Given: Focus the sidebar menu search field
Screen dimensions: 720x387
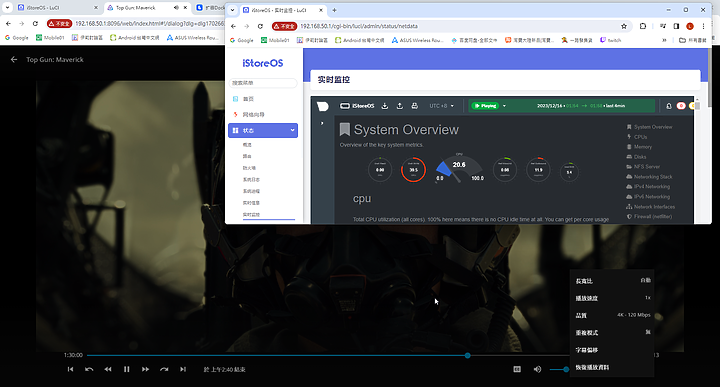Looking at the screenshot, I should (263, 83).
